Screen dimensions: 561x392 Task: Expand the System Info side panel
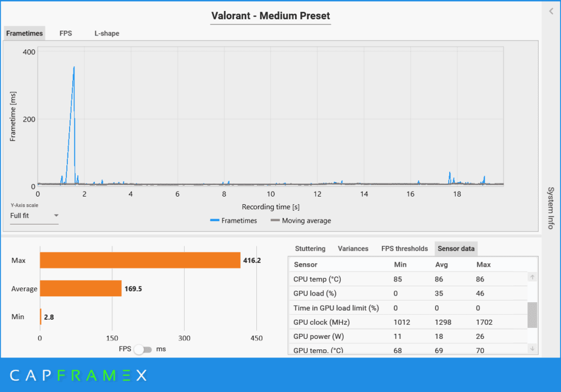551,208
